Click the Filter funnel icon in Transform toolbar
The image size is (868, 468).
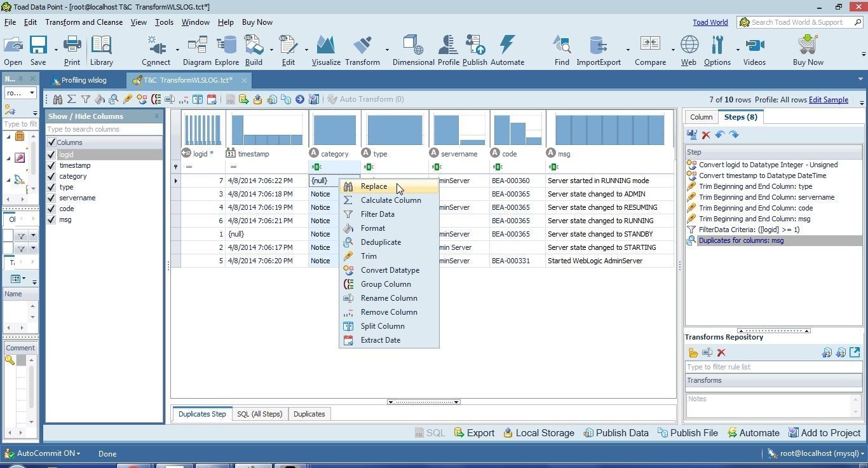pos(86,99)
